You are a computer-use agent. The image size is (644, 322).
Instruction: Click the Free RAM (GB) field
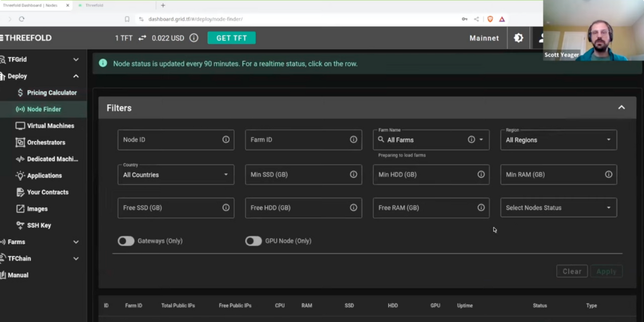tap(431, 208)
